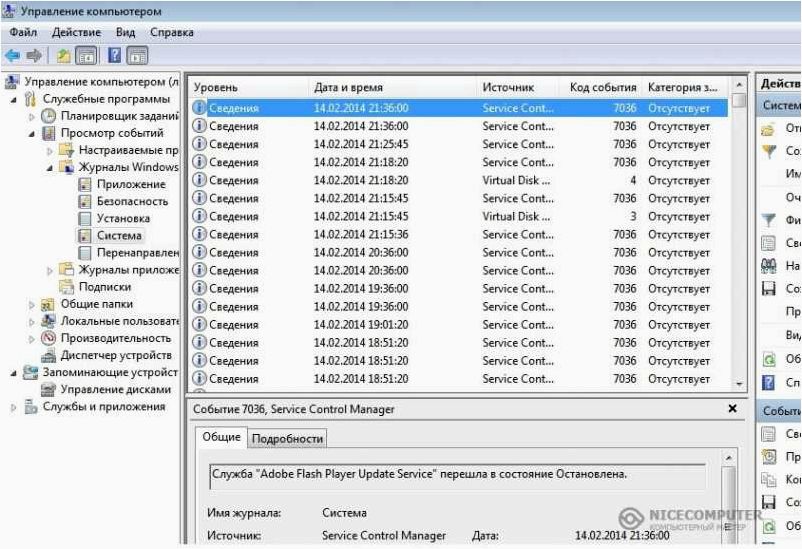Image resolution: width=802 pixels, height=549 pixels.
Task: Close the event 7036 details pane
Action: click(732, 408)
